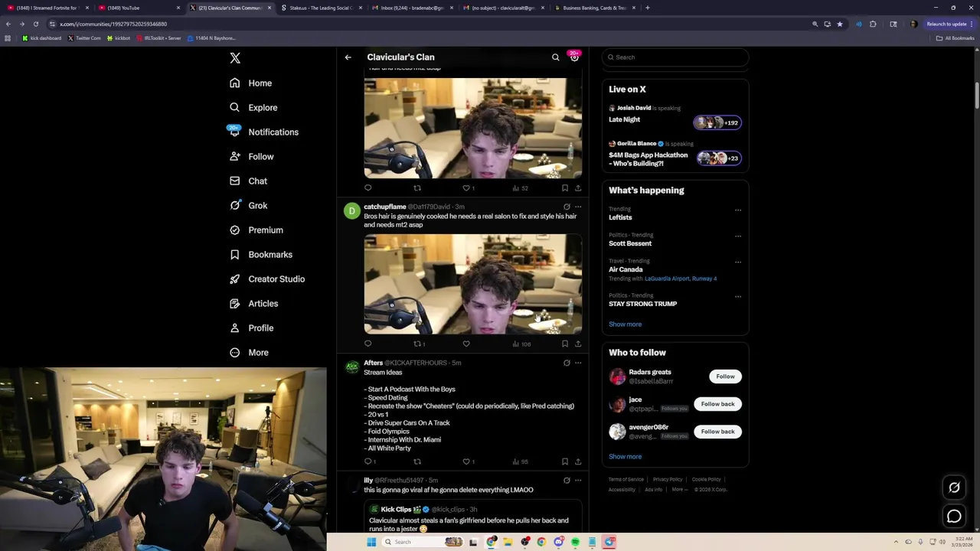The width and height of the screenshot is (980, 551).
Task: Open Bookmarks in sidebar
Action: [x=261, y=254]
